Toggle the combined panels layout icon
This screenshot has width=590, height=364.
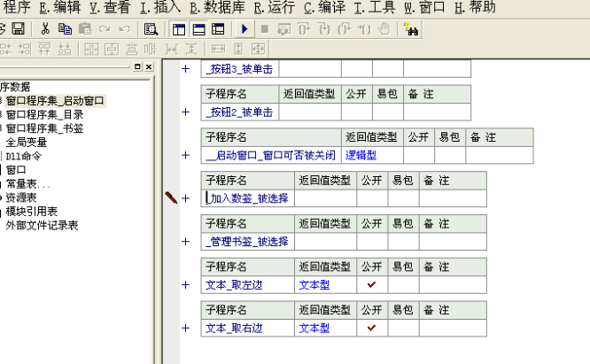[x=218, y=29]
